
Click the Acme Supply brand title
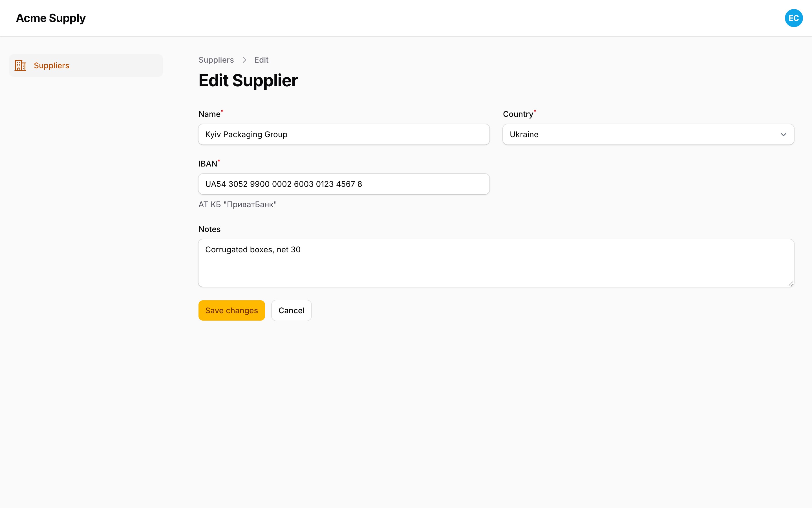[x=51, y=18]
